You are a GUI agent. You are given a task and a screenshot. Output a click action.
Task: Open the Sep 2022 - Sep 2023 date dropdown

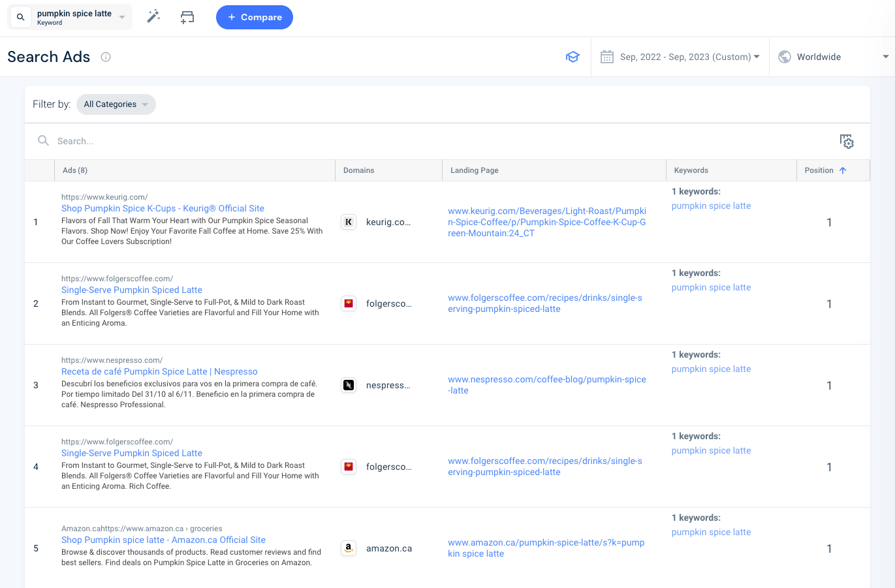pos(690,57)
